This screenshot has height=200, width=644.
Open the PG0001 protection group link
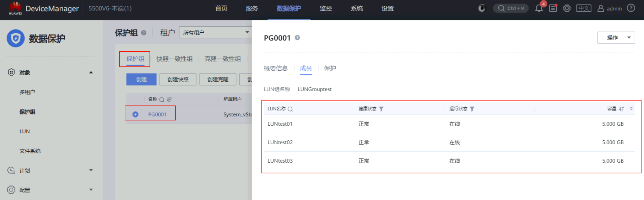coord(157,114)
